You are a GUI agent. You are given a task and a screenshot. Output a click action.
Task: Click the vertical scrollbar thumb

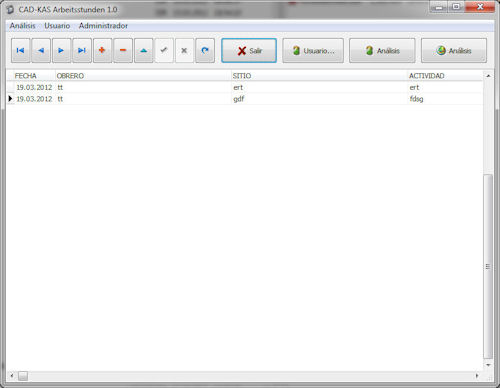(488, 266)
